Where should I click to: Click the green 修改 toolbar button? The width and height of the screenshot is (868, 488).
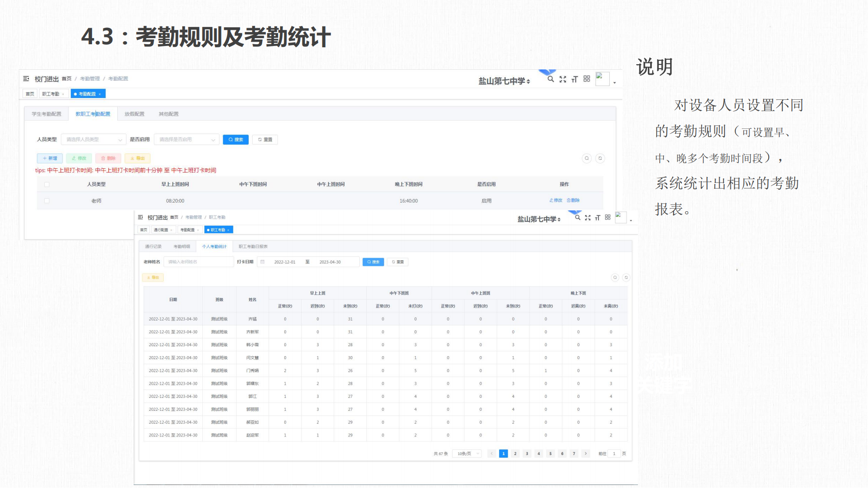79,158
